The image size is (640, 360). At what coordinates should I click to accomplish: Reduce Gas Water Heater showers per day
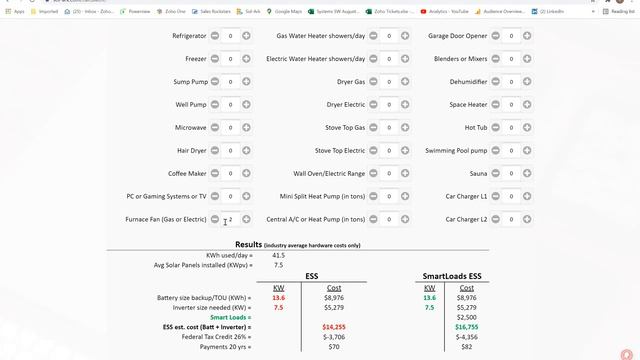[373, 36]
